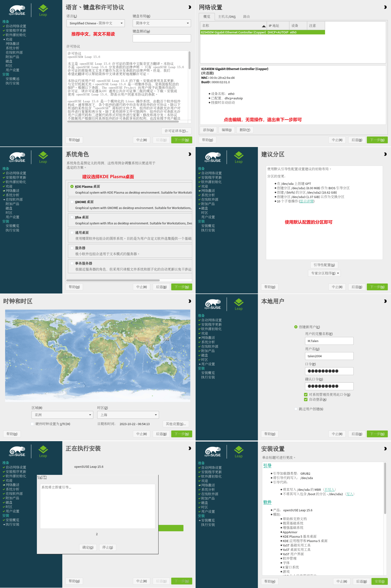Click moon icon in local users panel
The height and width of the screenshot is (588, 391).
385,301
